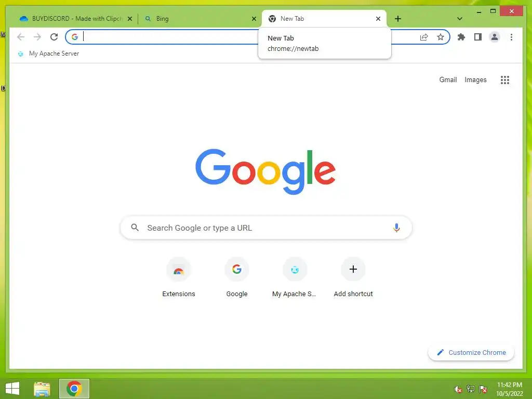Viewport: 532px width, 399px height.
Task: Open the My Apache S... shortcut tile
Action: coord(295,278)
